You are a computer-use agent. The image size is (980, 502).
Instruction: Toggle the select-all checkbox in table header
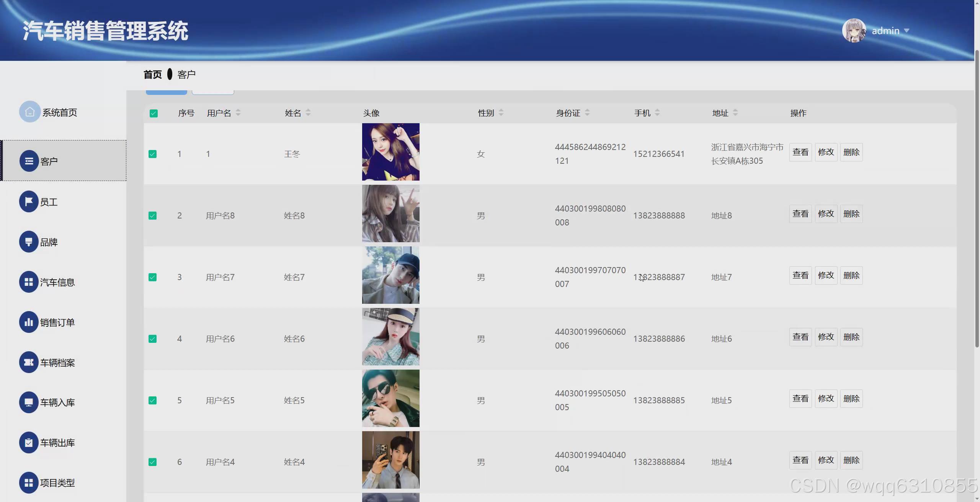154,113
